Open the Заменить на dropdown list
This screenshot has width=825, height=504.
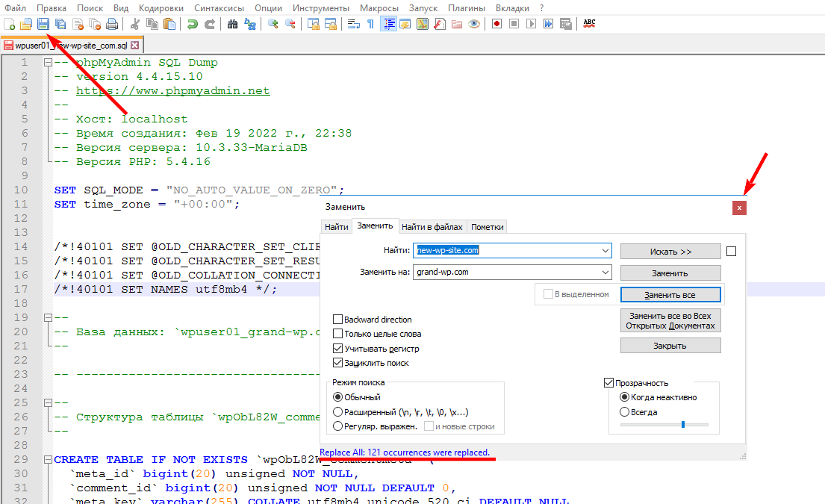(605, 273)
